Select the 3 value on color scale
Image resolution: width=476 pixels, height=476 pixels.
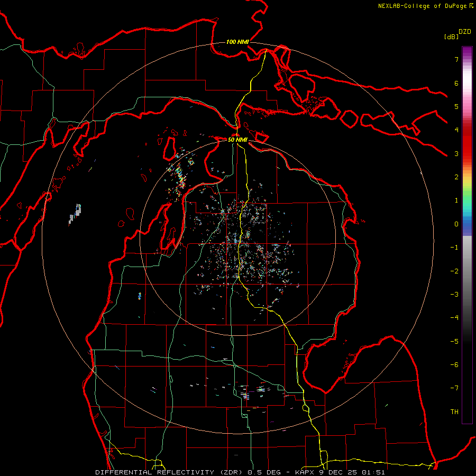pos(456,153)
